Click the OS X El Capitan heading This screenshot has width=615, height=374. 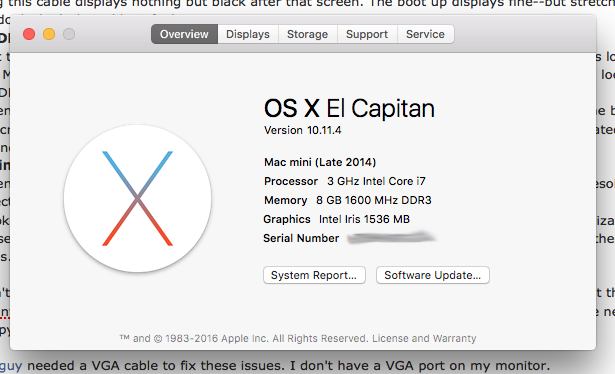(x=349, y=108)
